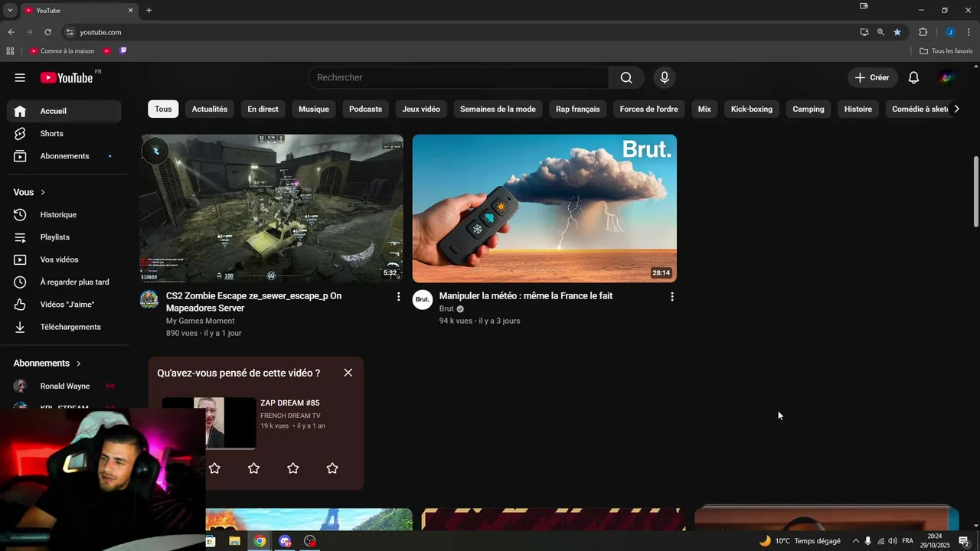Open the taskbar volume control

893,541
